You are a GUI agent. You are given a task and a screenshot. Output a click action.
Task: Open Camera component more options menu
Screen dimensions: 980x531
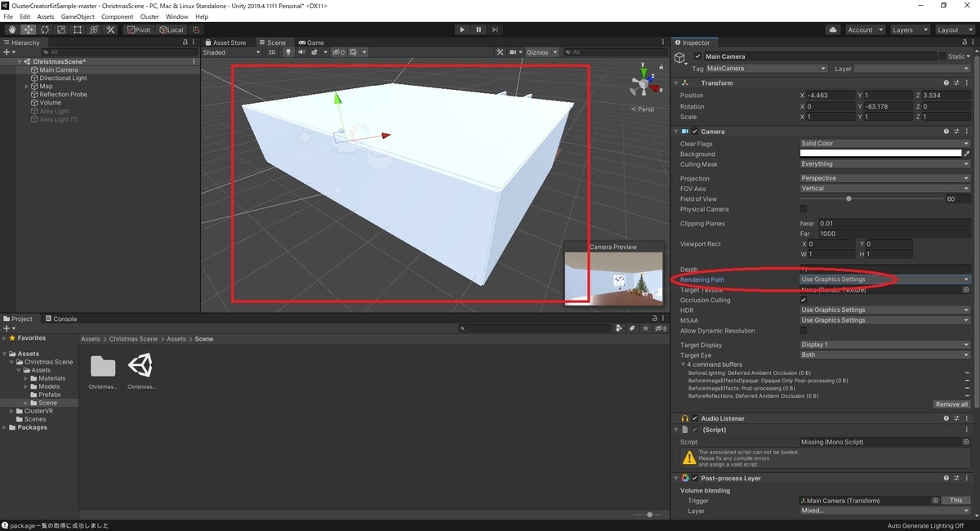pos(966,131)
